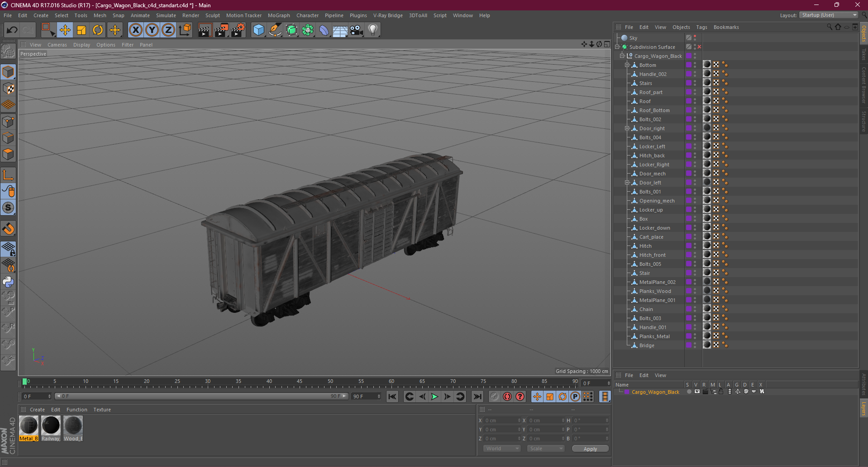Add a Floor environment object
The width and height of the screenshot is (868, 467).
point(340,30)
